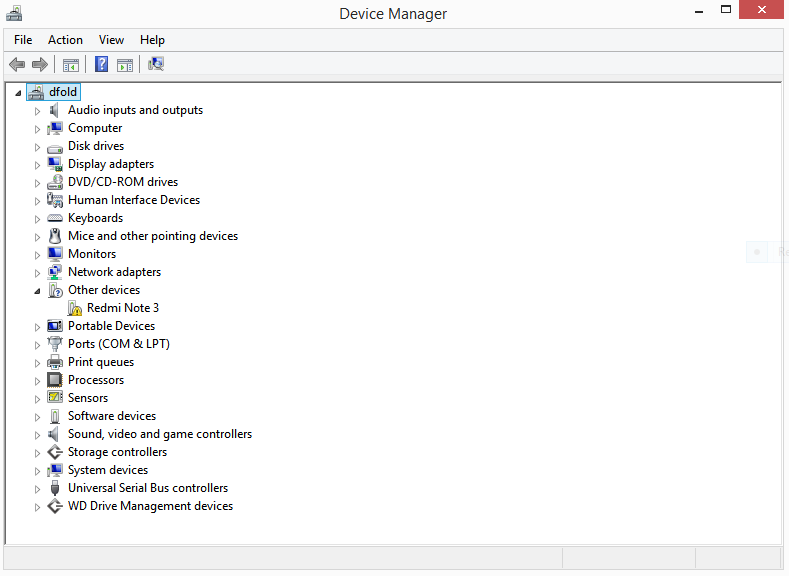Click the Back arrow toolbar icon
789x576 pixels.
pyautogui.click(x=17, y=65)
